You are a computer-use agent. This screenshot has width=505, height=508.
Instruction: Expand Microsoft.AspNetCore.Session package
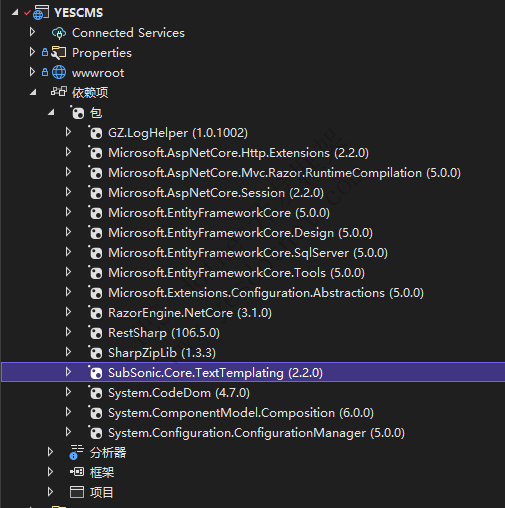68,192
